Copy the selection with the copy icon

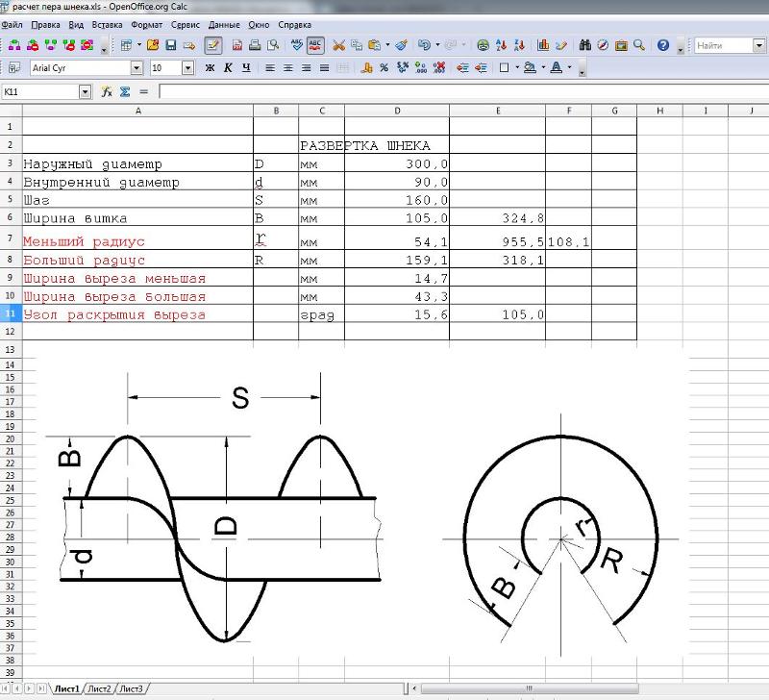(x=357, y=45)
